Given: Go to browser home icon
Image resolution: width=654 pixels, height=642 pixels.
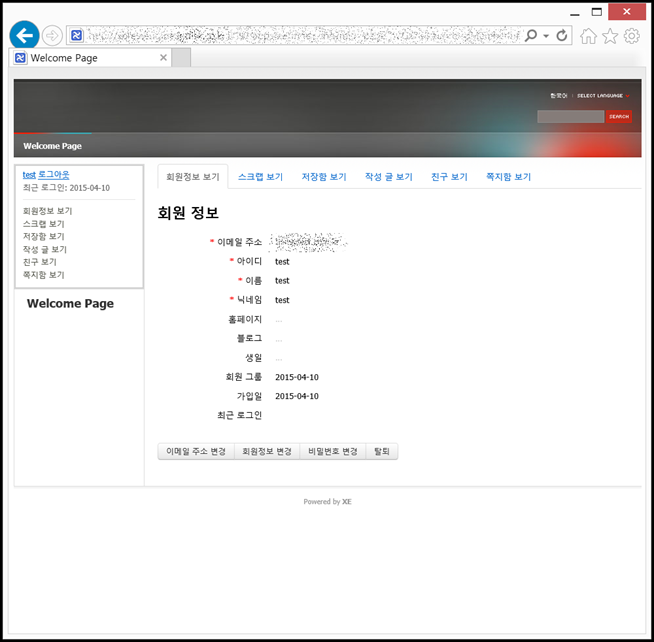Looking at the screenshot, I should pos(588,36).
